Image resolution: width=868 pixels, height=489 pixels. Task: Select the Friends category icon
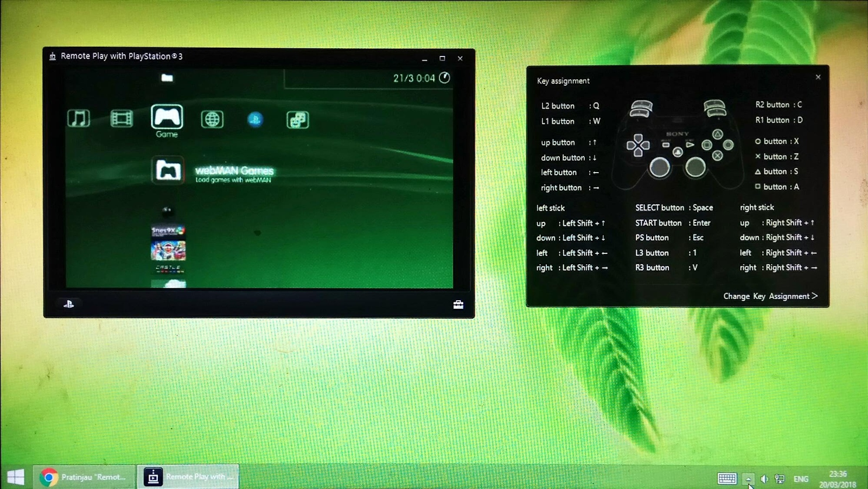coord(298,119)
